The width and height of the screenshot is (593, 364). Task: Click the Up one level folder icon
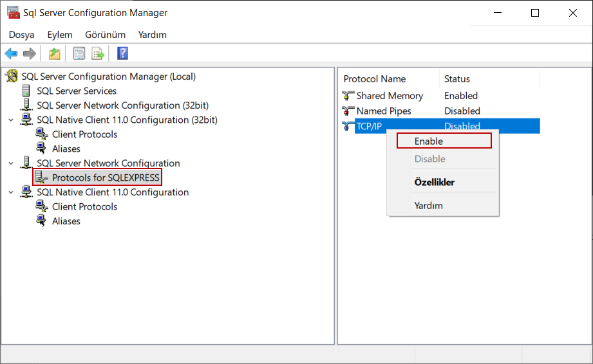point(55,54)
